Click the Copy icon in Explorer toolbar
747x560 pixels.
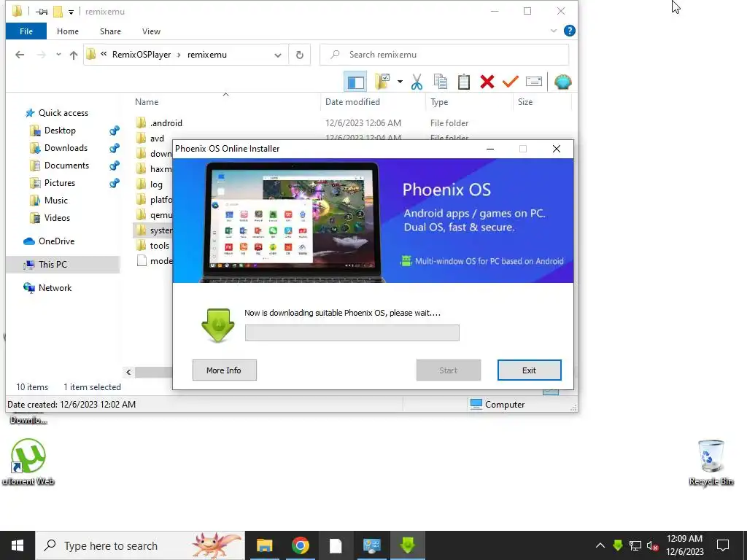point(440,82)
